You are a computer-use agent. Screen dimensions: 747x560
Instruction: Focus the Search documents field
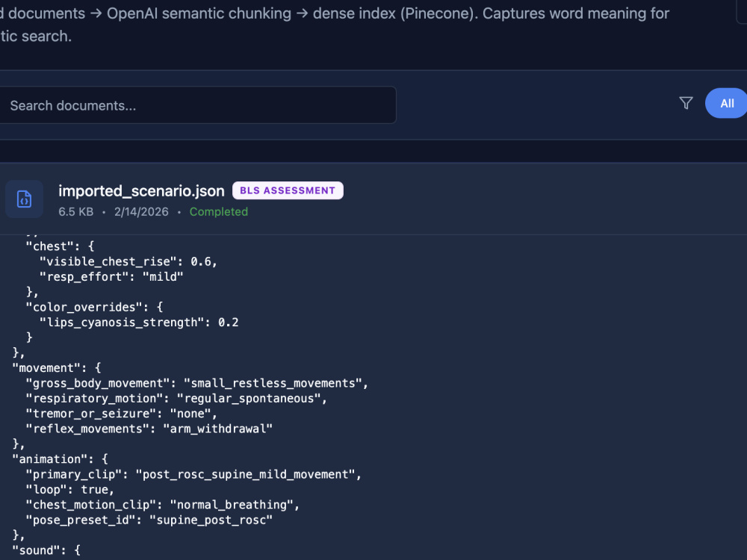tap(197, 105)
